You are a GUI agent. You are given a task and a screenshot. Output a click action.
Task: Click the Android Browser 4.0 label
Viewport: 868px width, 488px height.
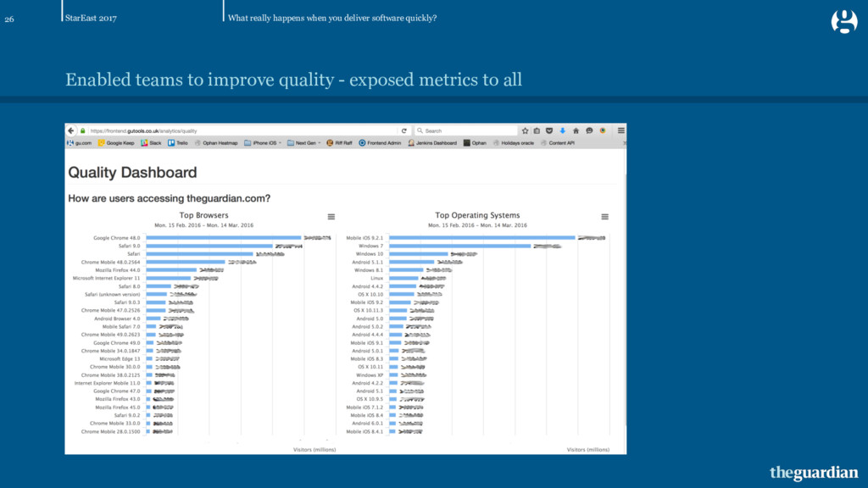(x=117, y=319)
